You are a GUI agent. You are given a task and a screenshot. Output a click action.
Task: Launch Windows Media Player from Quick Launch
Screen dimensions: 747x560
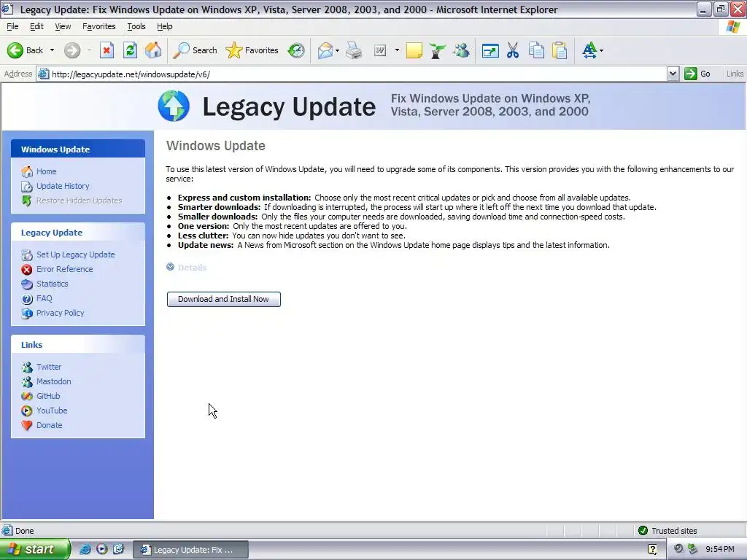[102, 549]
